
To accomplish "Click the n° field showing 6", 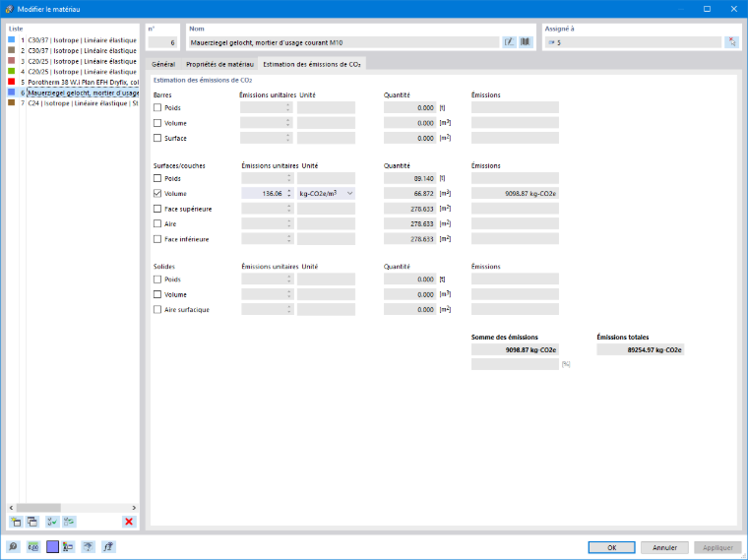I will point(162,42).
